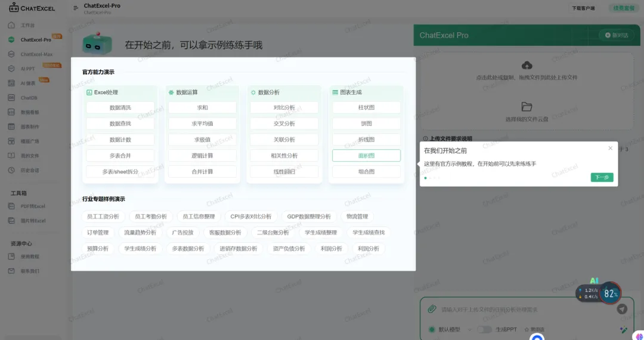Select the 折线图 chart example

(x=366, y=140)
